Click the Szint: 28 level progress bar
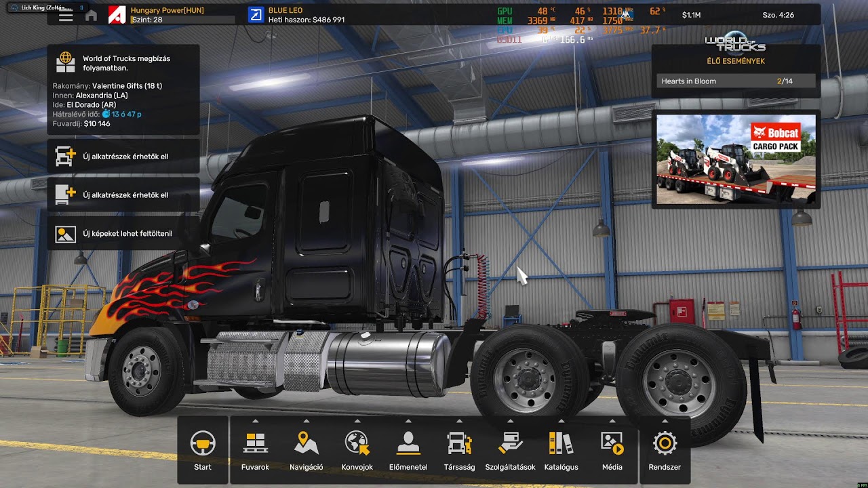 [182, 20]
